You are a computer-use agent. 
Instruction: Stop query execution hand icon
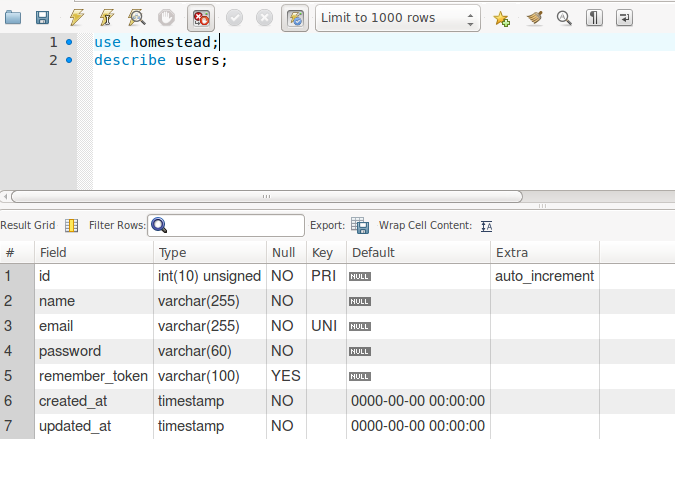point(166,18)
